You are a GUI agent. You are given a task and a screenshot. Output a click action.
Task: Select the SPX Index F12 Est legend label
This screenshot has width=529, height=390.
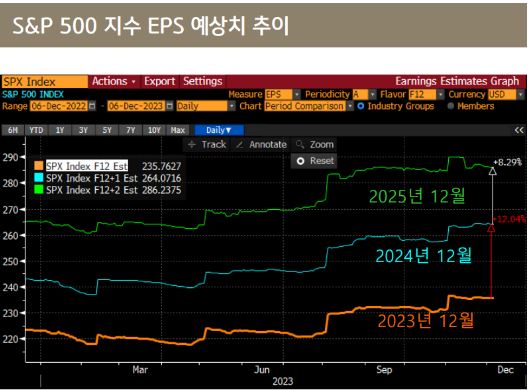coord(87,166)
